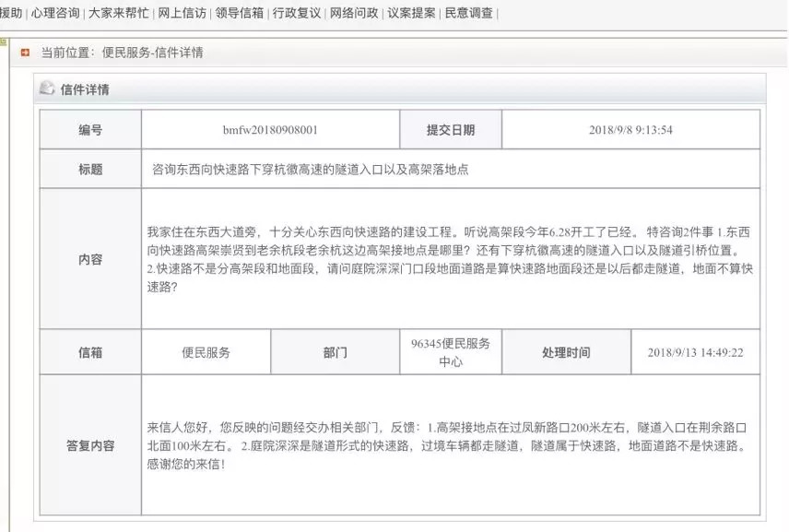Go to 领导信箱 in top navigation
The image size is (789, 532).
click(240, 13)
